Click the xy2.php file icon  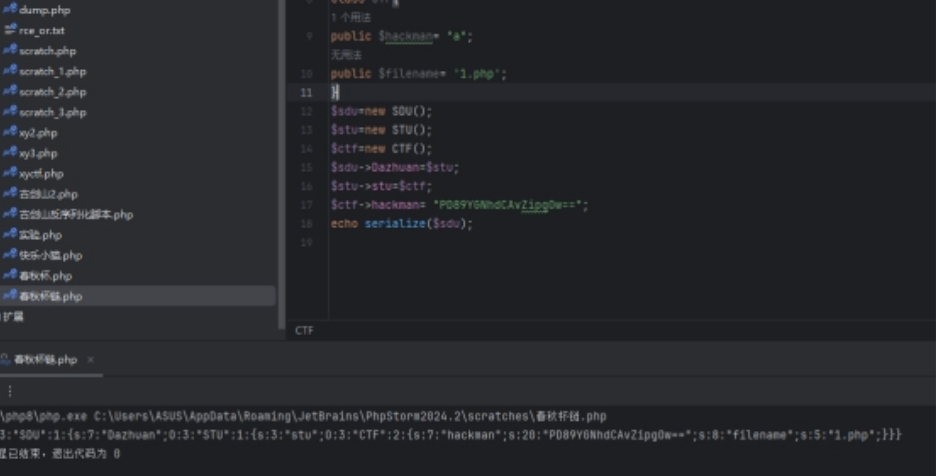tap(10, 133)
